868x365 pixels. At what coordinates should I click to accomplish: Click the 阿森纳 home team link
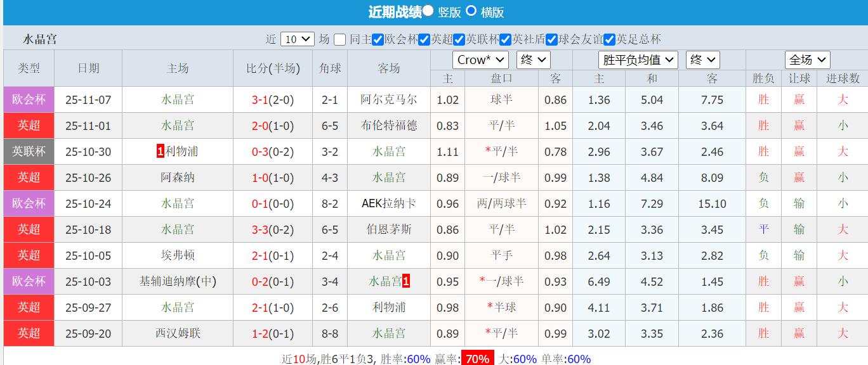[178, 177]
